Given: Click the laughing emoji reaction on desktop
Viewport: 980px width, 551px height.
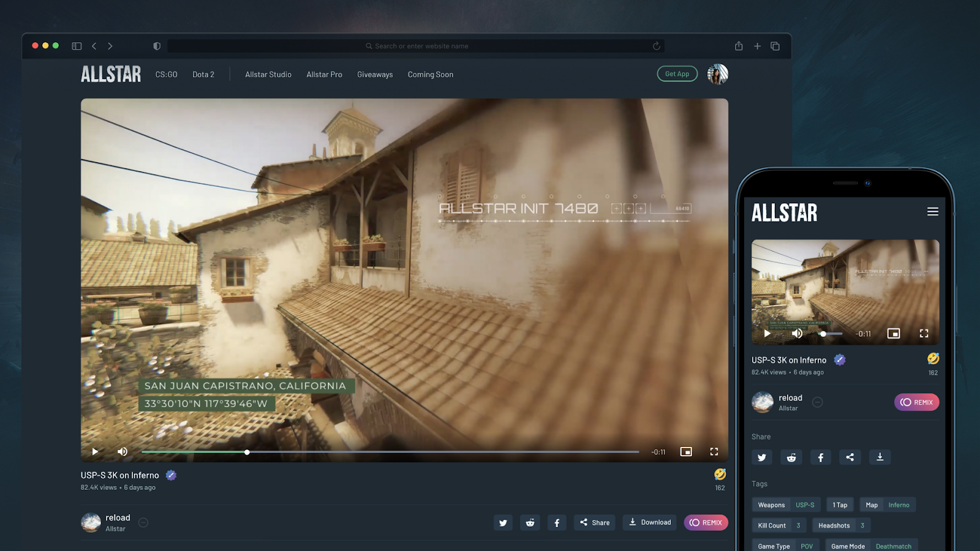Looking at the screenshot, I should pyautogui.click(x=720, y=474).
